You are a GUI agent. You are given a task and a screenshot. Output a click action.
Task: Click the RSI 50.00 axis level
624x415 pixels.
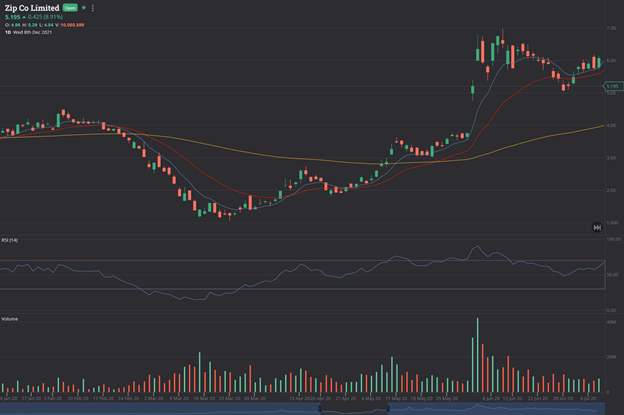[x=612, y=275]
